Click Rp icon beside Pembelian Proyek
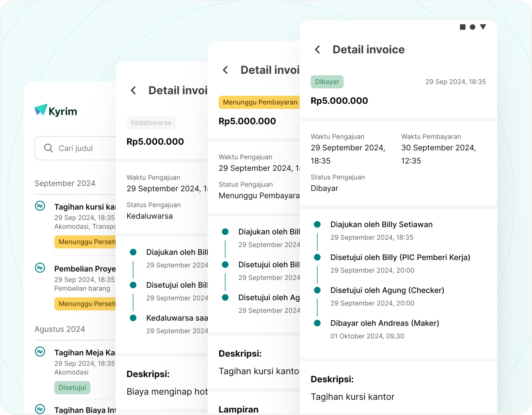The height and width of the screenshot is (415, 532). [40, 268]
